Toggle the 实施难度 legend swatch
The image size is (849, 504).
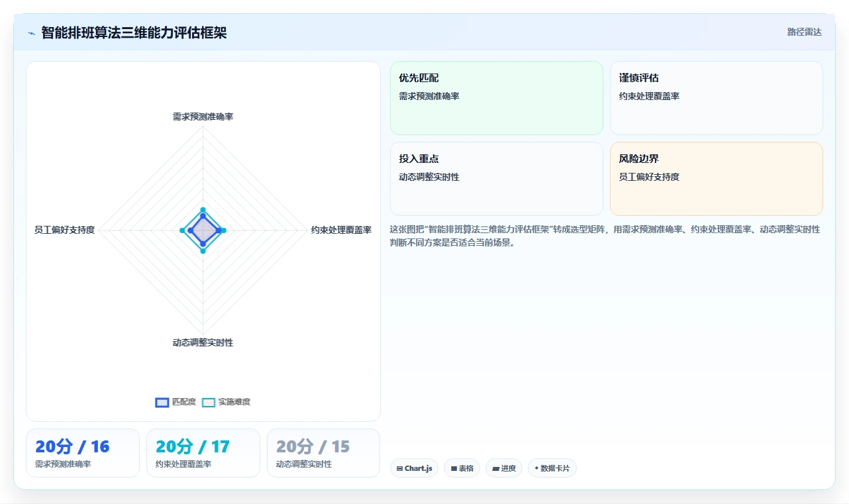tap(209, 402)
